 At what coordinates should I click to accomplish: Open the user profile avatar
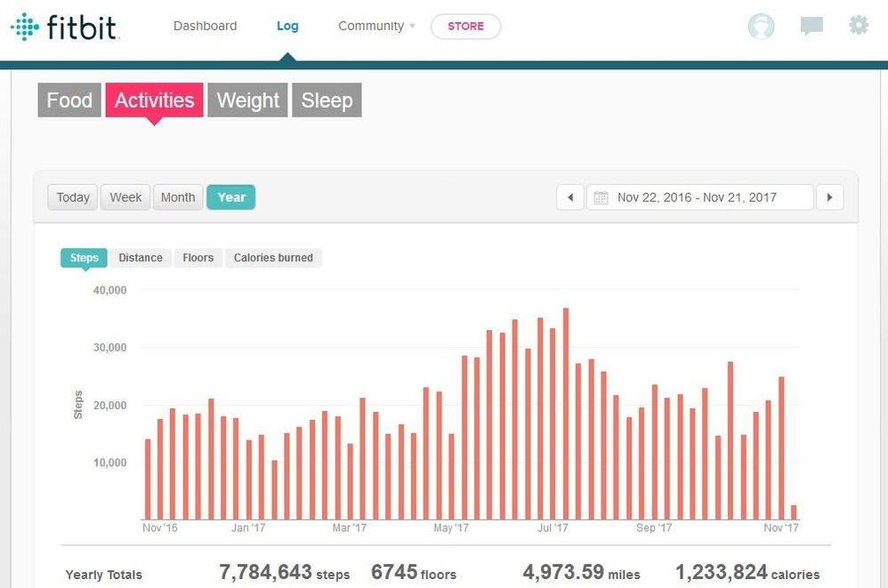tap(761, 27)
